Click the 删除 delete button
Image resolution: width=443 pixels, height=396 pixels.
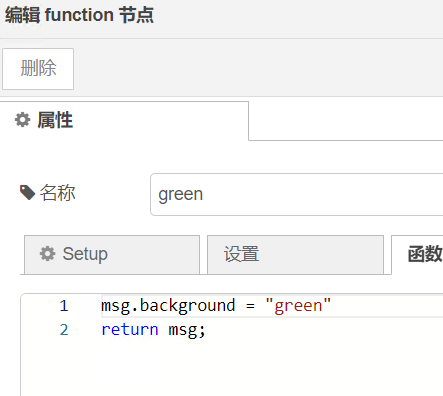pyautogui.click(x=38, y=69)
